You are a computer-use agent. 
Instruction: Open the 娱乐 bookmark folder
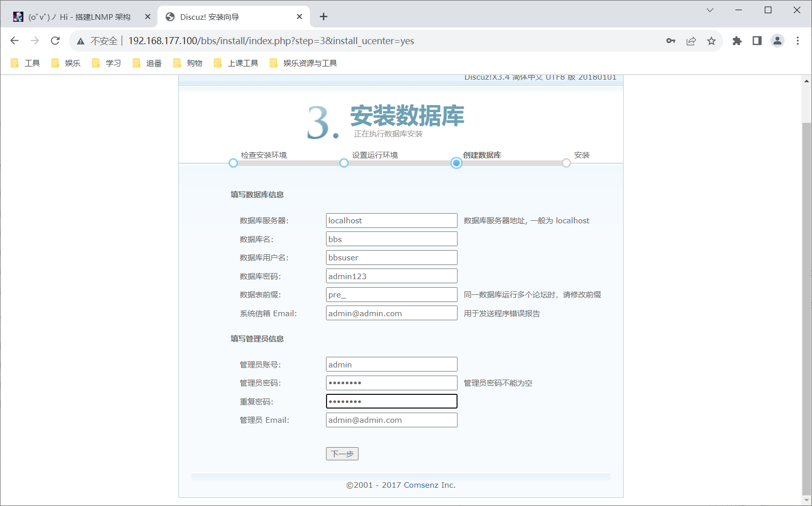point(66,63)
